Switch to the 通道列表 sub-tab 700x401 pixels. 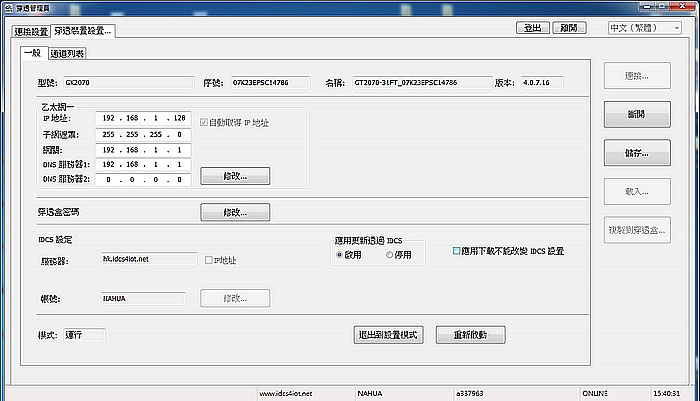click(67, 53)
